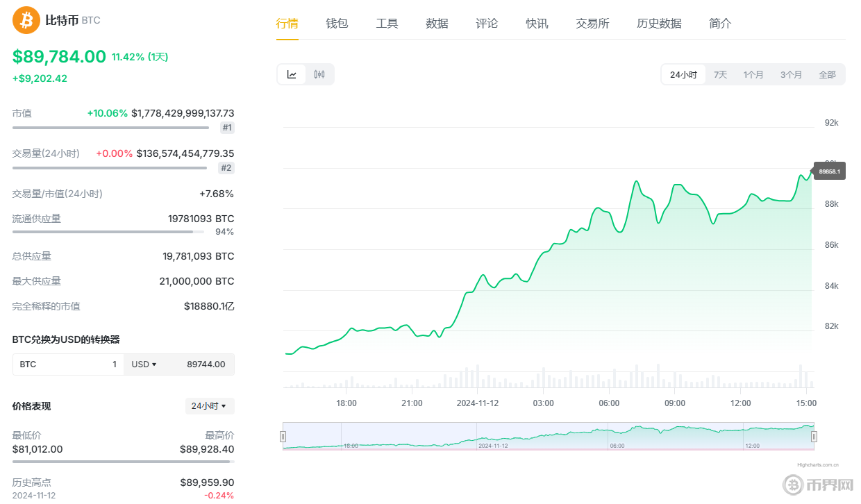Click the Bitcoin logo icon
This screenshot has width=861, height=504.
tap(24, 21)
